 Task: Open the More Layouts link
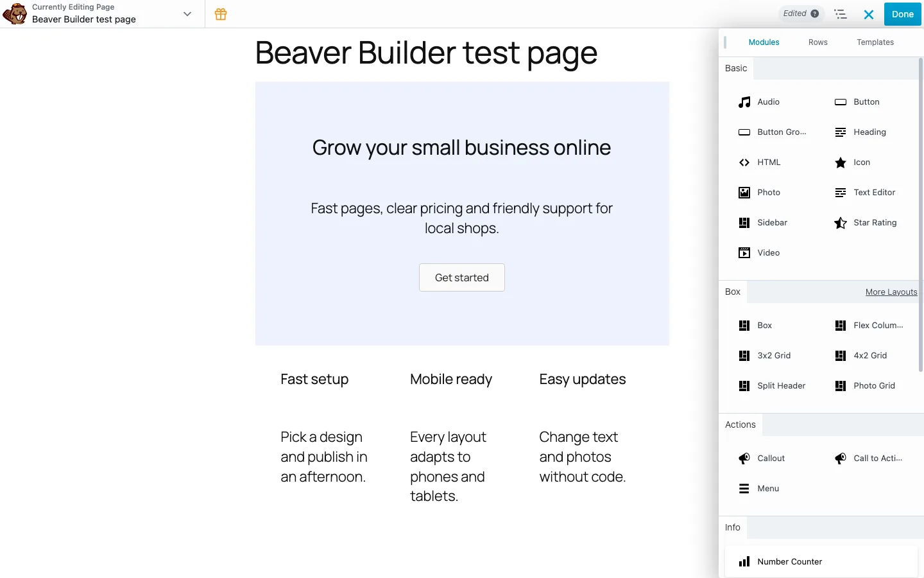[891, 292]
